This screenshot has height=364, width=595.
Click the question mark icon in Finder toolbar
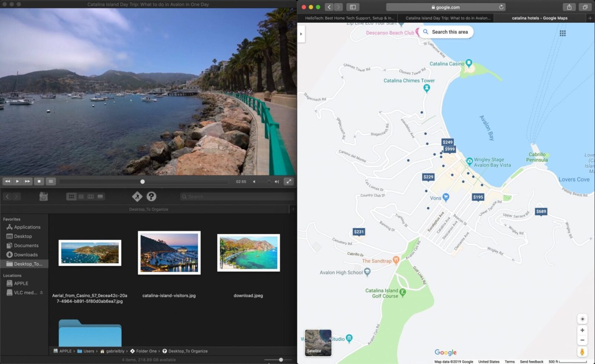click(x=151, y=196)
